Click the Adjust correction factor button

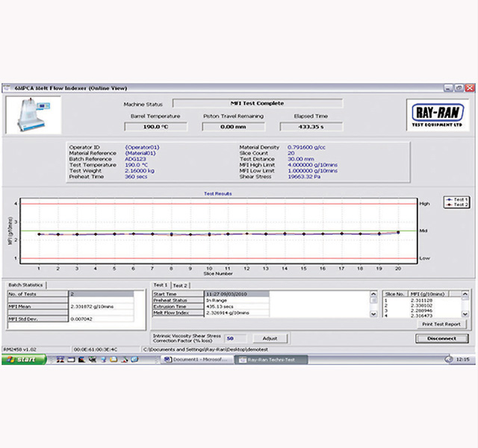tap(270, 338)
